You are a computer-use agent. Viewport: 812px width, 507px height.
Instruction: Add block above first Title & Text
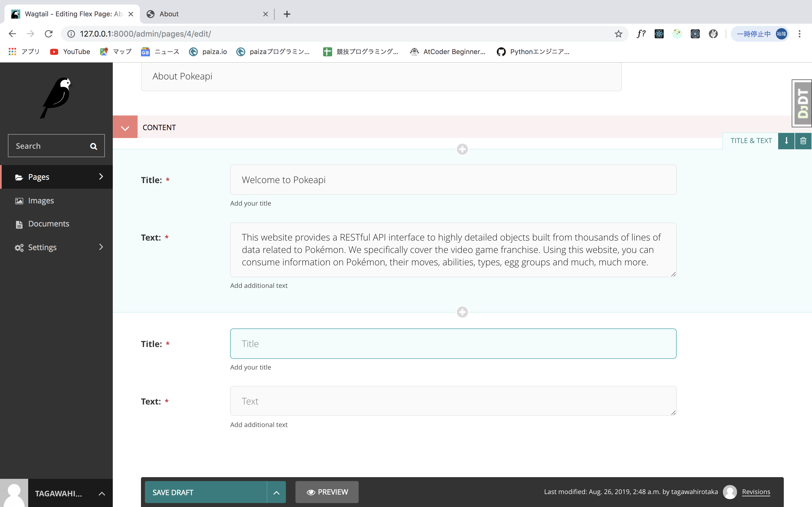462,149
